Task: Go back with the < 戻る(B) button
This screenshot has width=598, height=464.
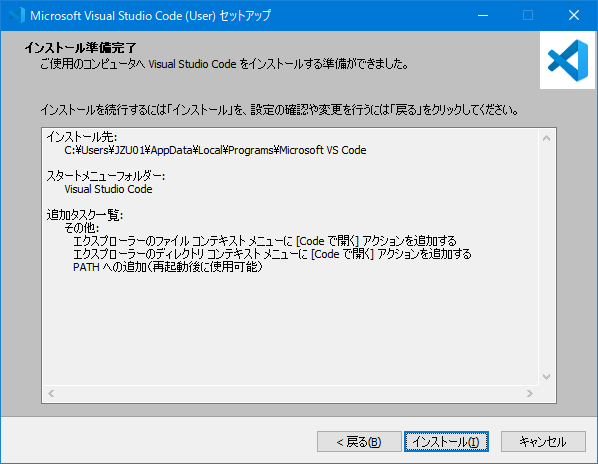Action: pyautogui.click(x=359, y=442)
